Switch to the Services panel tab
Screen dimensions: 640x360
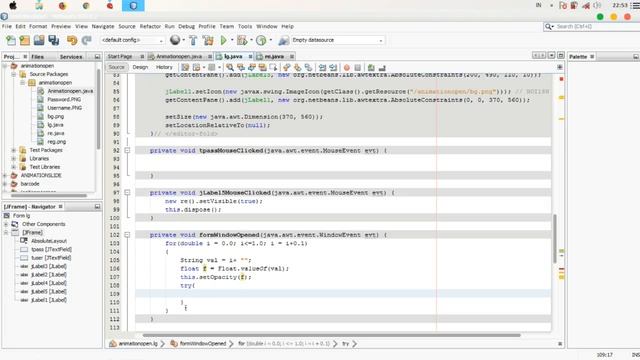(x=71, y=57)
